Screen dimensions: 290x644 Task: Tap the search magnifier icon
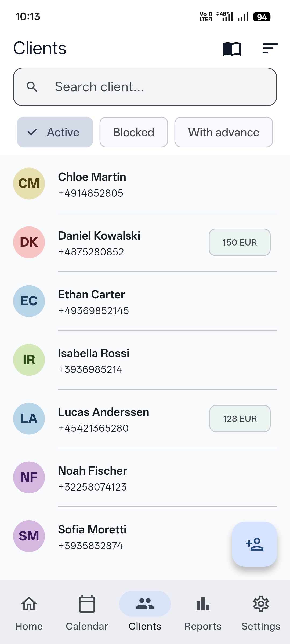(x=32, y=87)
